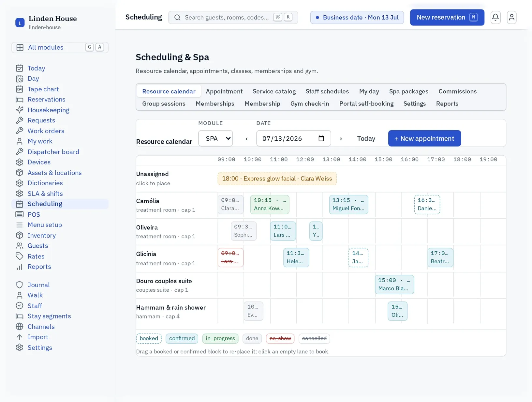Click the Reports bar chart icon
532x402 pixels.
(x=20, y=267)
